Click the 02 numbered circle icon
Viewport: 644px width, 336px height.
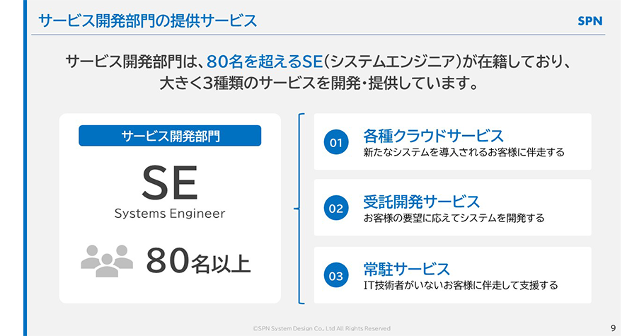click(x=336, y=209)
